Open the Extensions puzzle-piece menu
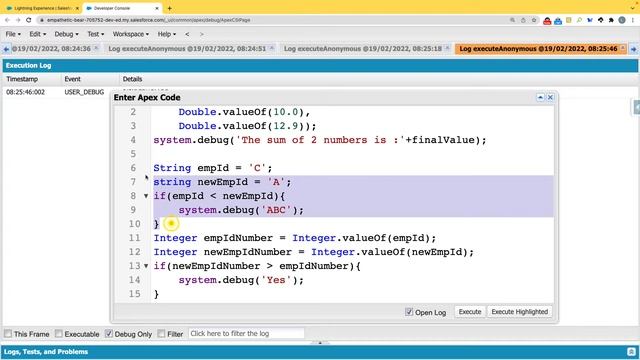 click(x=611, y=20)
